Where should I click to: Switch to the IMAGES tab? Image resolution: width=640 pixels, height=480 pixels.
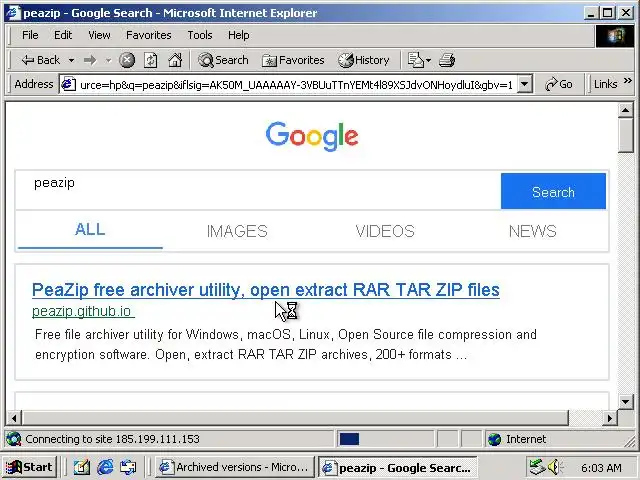click(237, 231)
